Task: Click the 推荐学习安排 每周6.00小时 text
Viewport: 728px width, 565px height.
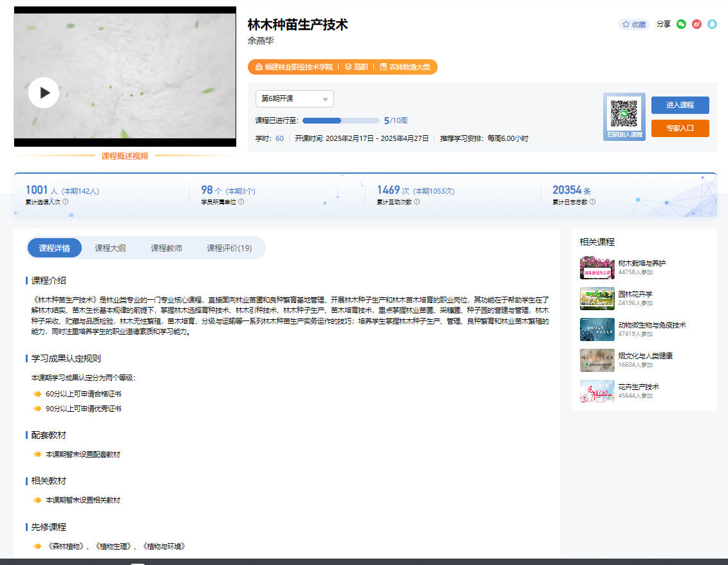Action: 484,139
